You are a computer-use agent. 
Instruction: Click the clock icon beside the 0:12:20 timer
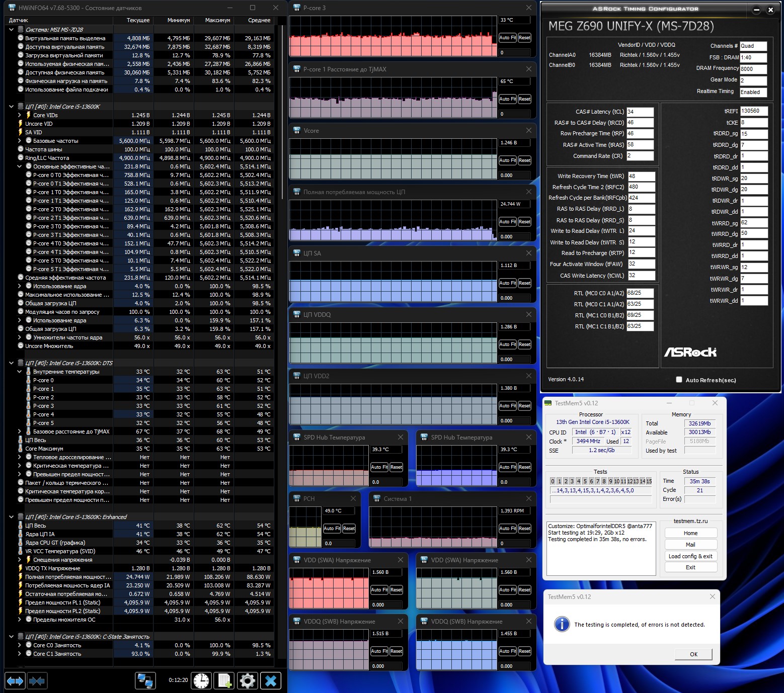(201, 681)
